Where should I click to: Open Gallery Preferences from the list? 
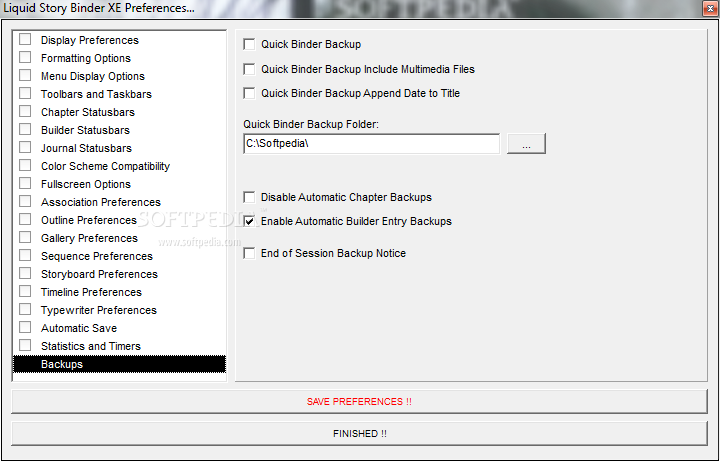pos(89,238)
